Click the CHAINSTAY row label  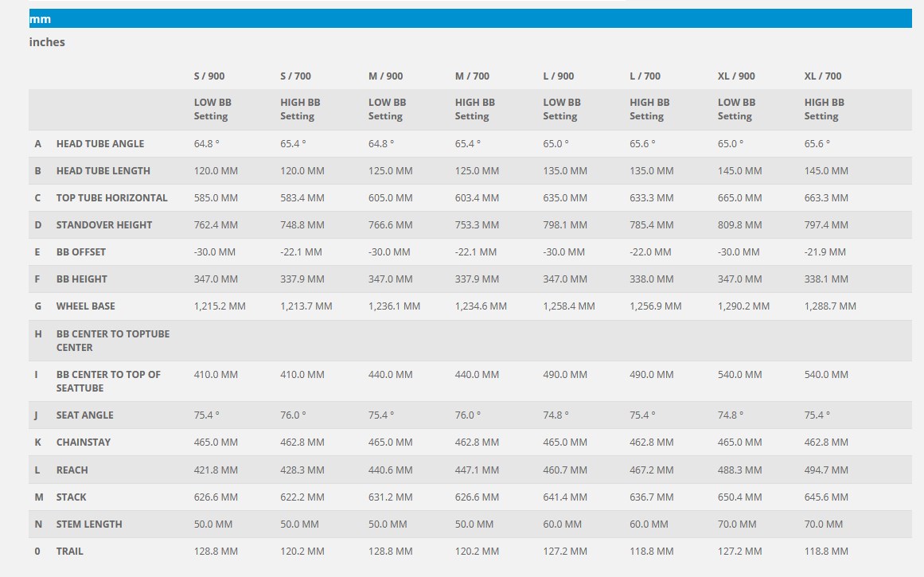[84, 442]
